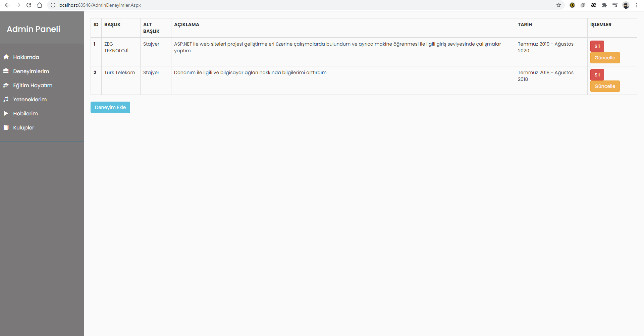The width and height of the screenshot is (644, 336).
Task: Click the localhost address bar
Action: click(x=302, y=5)
